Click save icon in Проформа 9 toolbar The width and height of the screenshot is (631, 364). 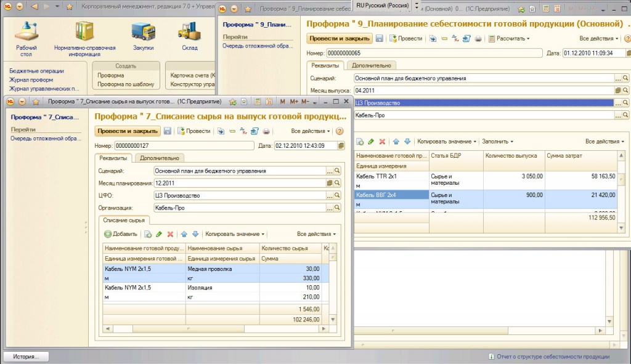click(379, 39)
